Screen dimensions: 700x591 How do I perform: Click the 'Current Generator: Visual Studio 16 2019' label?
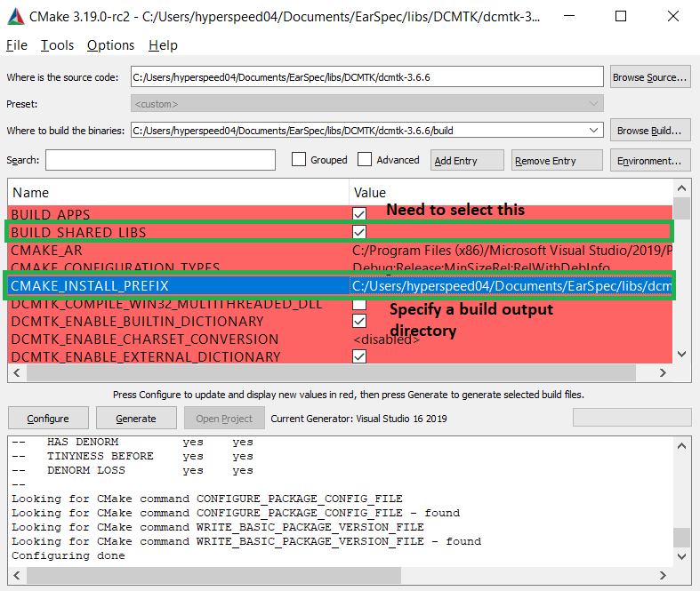pyautogui.click(x=358, y=419)
